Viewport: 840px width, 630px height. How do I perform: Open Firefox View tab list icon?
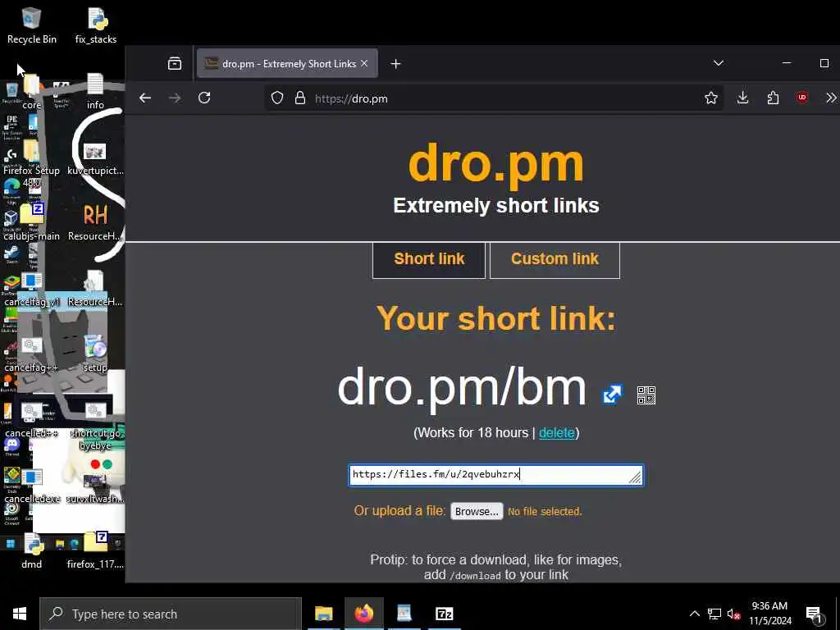[x=175, y=64]
